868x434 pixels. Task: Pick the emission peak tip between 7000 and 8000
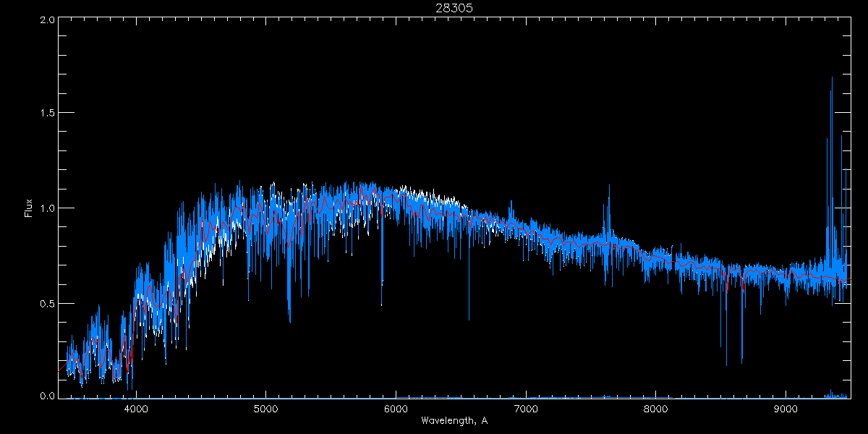tap(608, 185)
